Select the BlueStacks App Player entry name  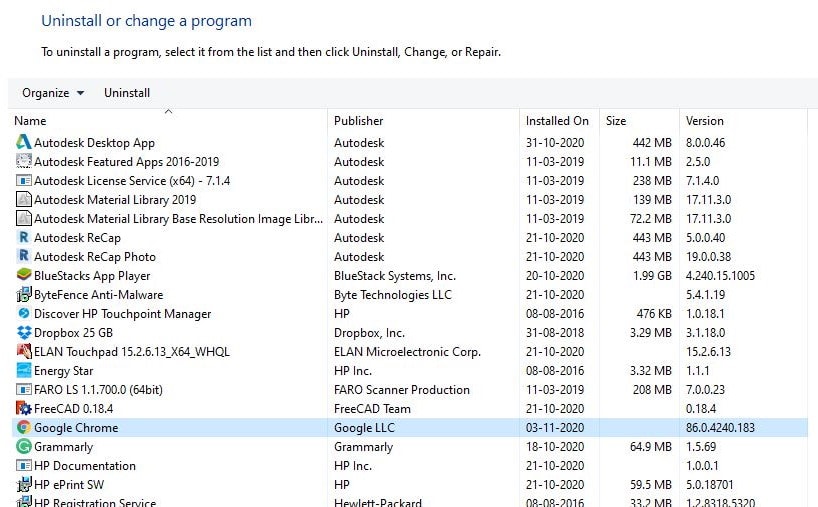(92, 275)
